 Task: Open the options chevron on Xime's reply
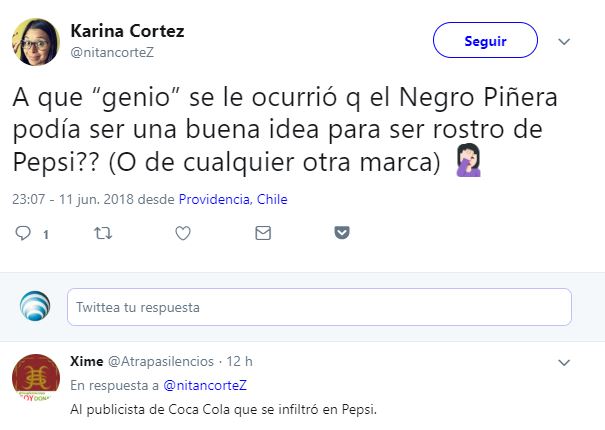tap(564, 361)
